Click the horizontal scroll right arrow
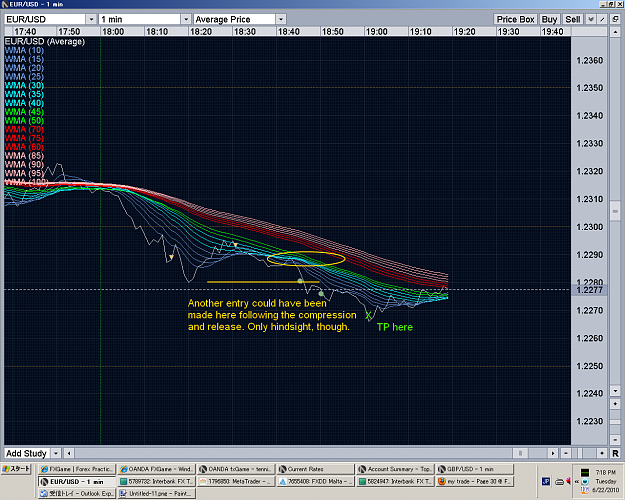625x500 pixels. [553, 453]
